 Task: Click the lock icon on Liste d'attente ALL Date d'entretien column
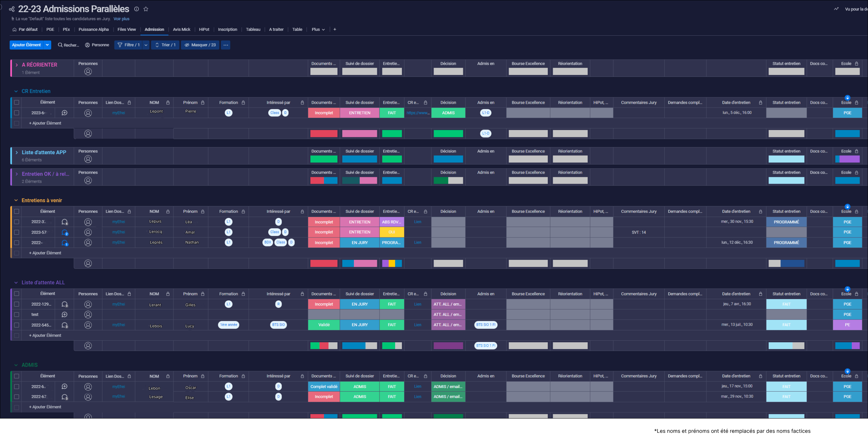click(761, 294)
